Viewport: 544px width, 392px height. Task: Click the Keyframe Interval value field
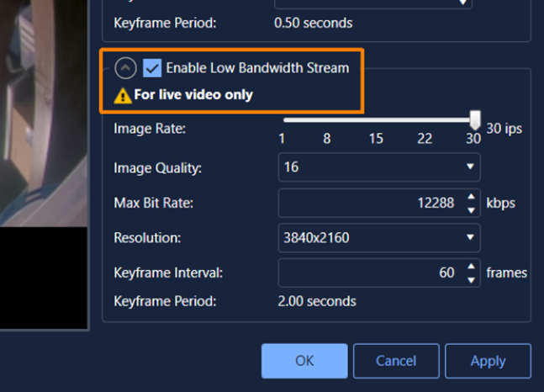click(x=370, y=273)
